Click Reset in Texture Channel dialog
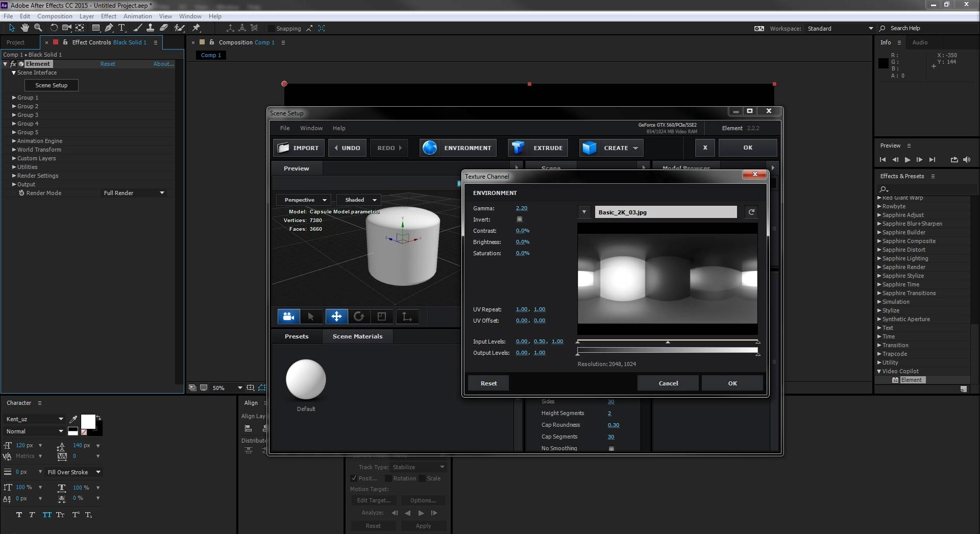This screenshot has width=980, height=534. click(488, 383)
